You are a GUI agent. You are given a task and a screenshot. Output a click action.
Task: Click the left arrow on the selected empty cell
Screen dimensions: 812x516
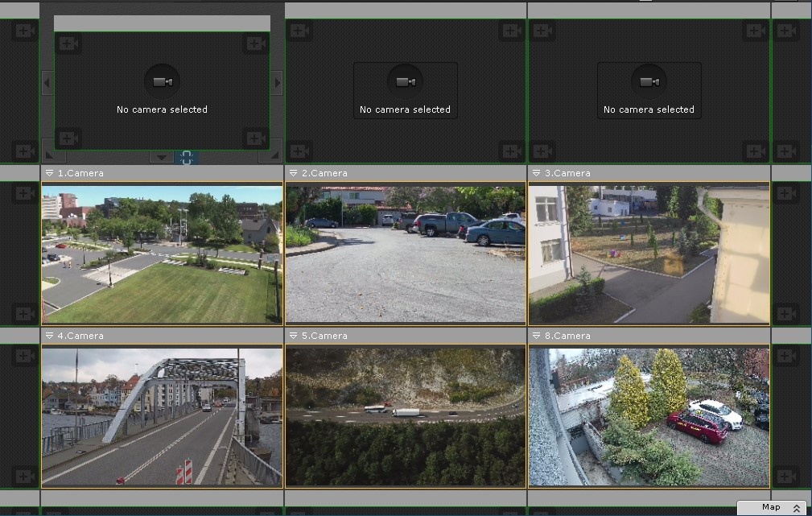pos(47,82)
